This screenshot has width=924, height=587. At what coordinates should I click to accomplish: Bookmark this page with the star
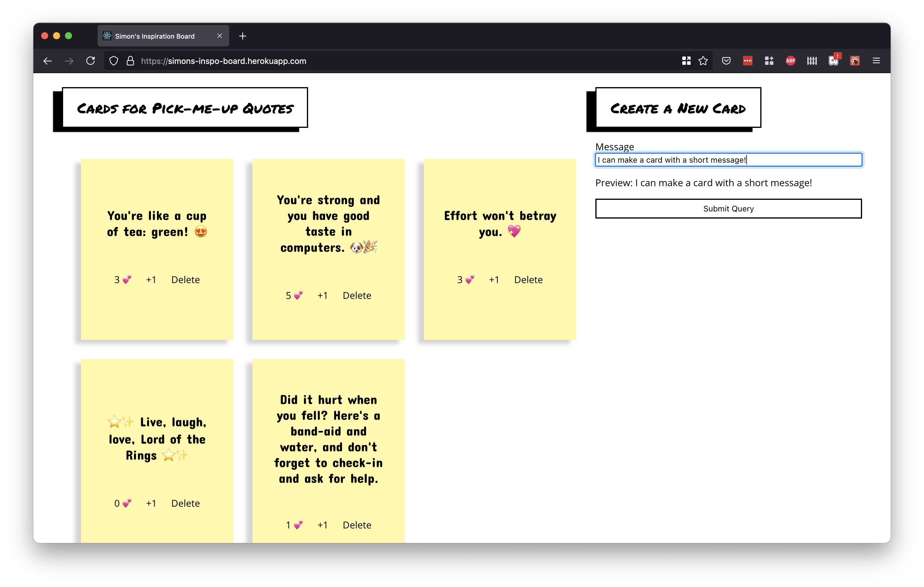click(703, 61)
